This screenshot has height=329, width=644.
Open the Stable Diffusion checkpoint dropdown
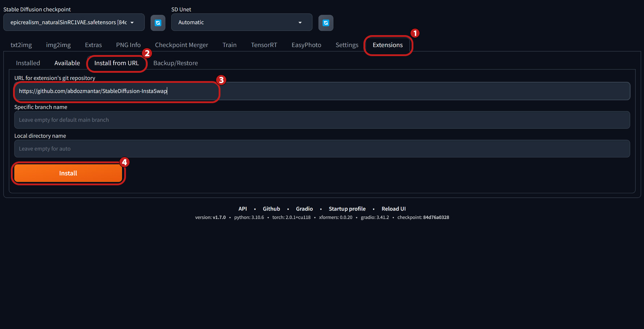74,22
